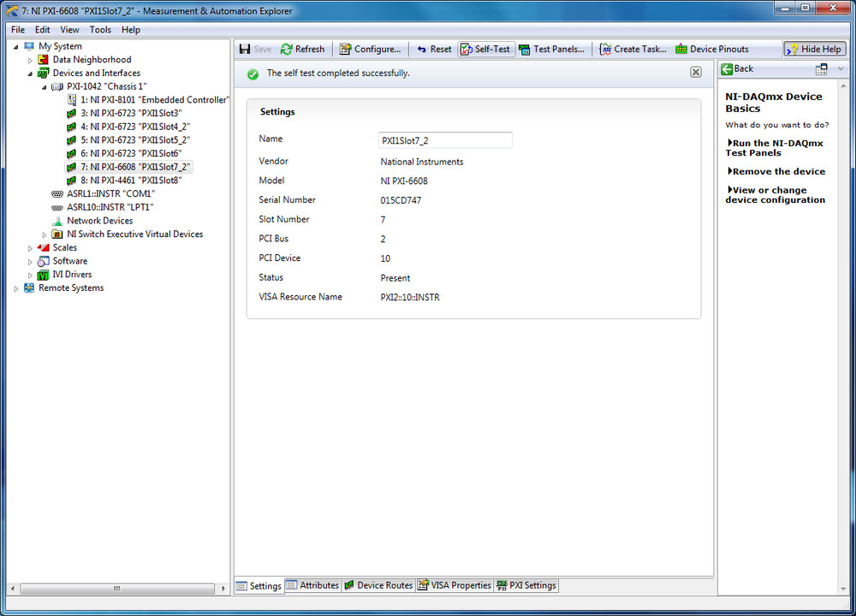Image resolution: width=856 pixels, height=616 pixels.
Task: Select ASRL10::INSTR LPT1 port
Action: click(x=103, y=207)
